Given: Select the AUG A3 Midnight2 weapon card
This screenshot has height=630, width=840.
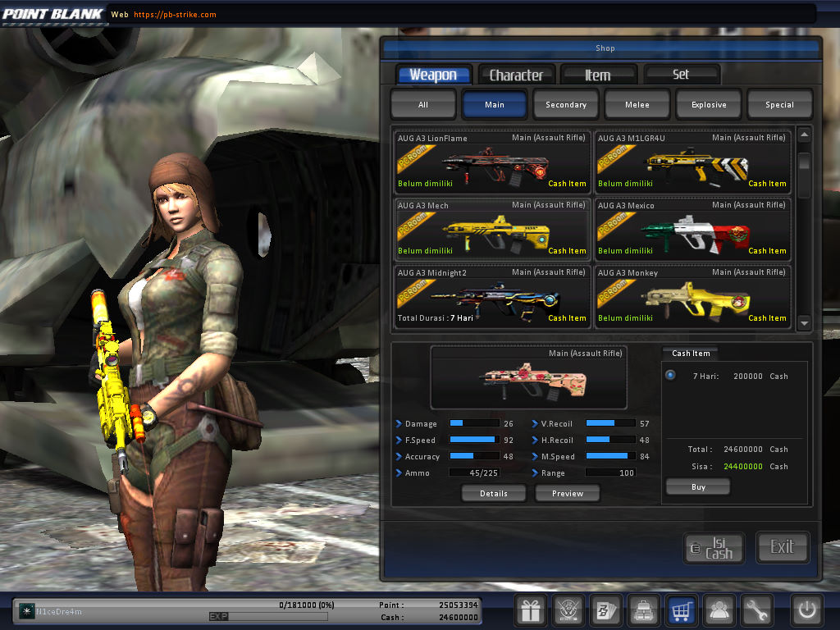Looking at the screenshot, I should click(x=492, y=296).
